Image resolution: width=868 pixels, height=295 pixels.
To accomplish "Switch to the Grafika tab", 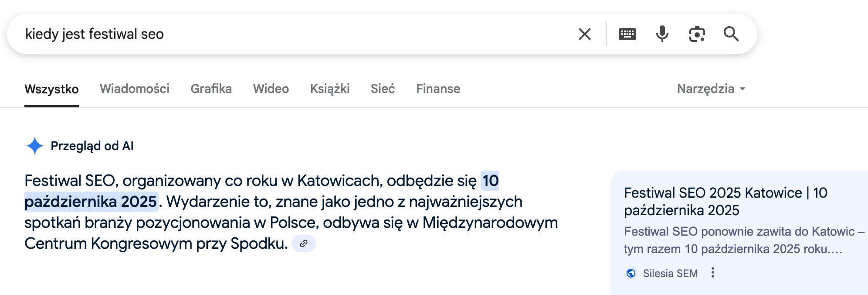I will [x=211, y=89].
